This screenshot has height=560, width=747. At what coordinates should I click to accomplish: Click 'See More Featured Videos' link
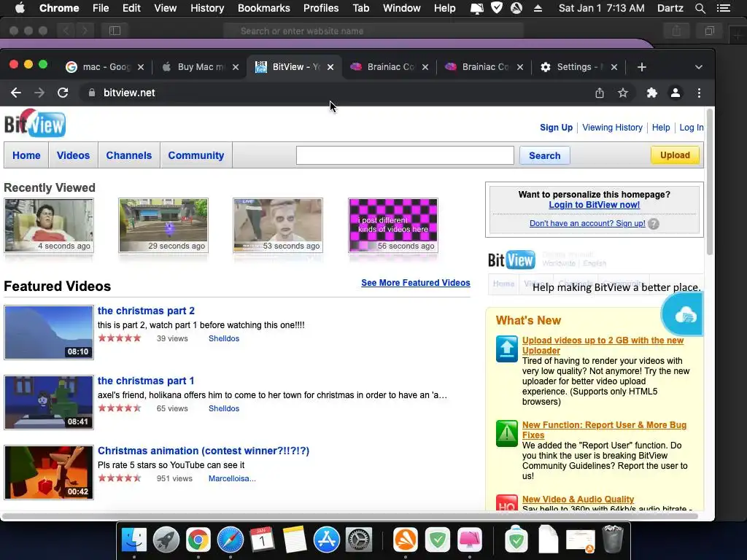(x=415, y=283)
